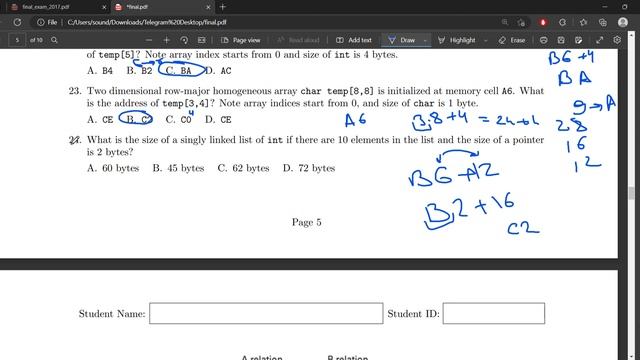Click answer 'A. B4' of the temp[5] question
Image resolution: width=640 pixels, height=360 pixels.
(100, 71)
